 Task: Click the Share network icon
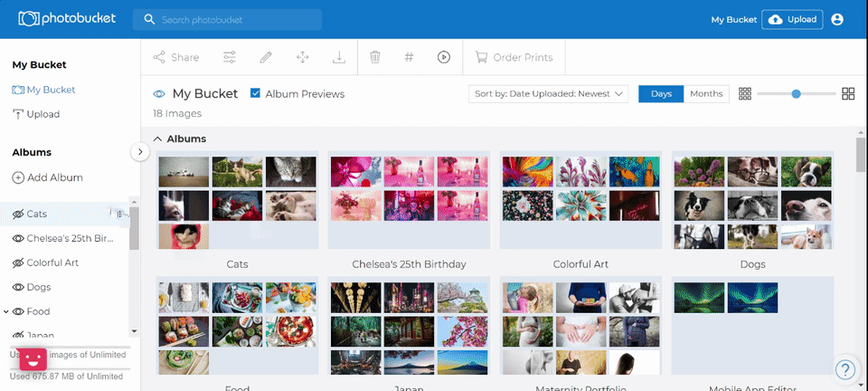(159, 57)
